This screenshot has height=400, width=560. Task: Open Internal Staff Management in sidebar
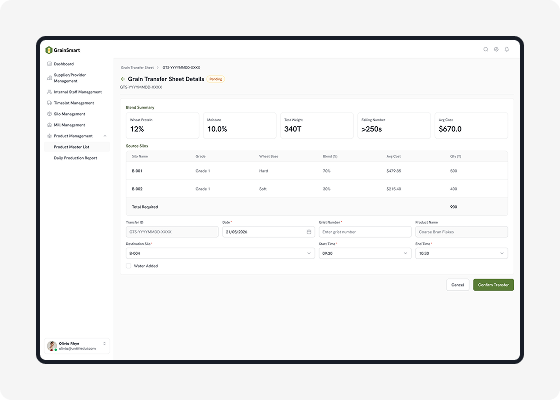(x=77, y=92)
